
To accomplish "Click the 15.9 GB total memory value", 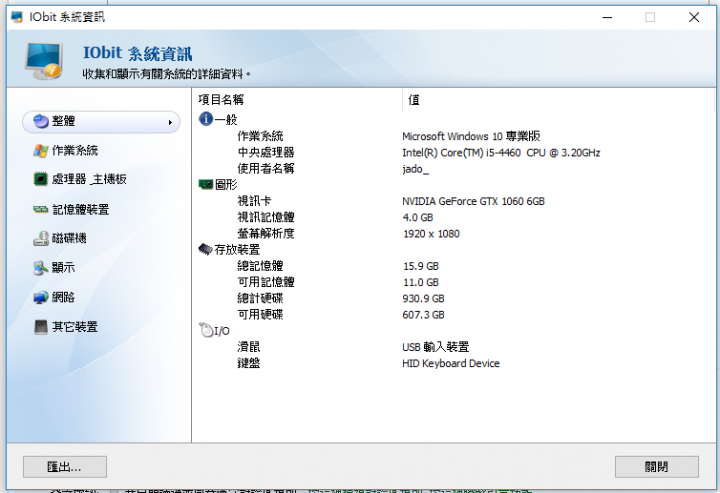I will click(421, 266).
